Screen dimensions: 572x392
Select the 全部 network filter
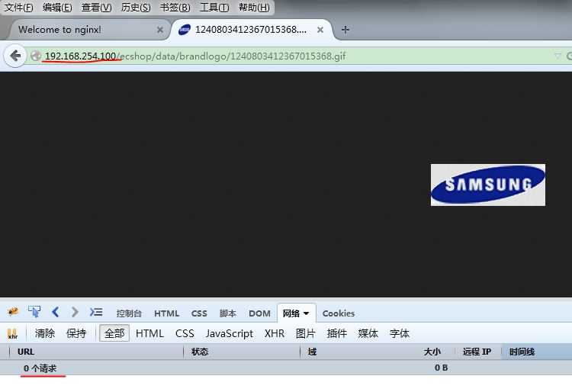[114, 333]
